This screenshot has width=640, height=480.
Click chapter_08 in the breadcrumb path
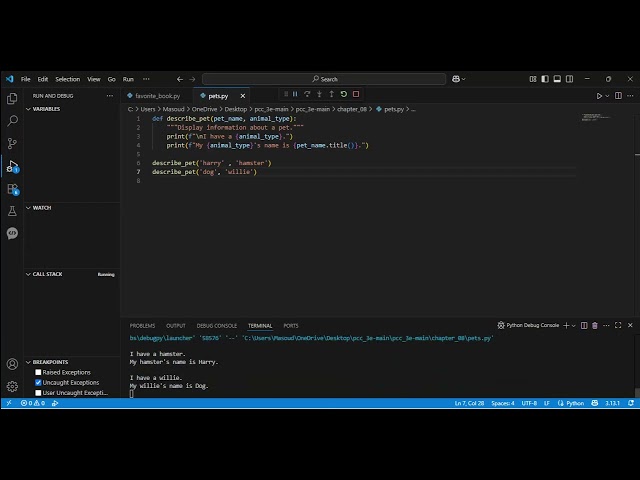tap(352, 109)
